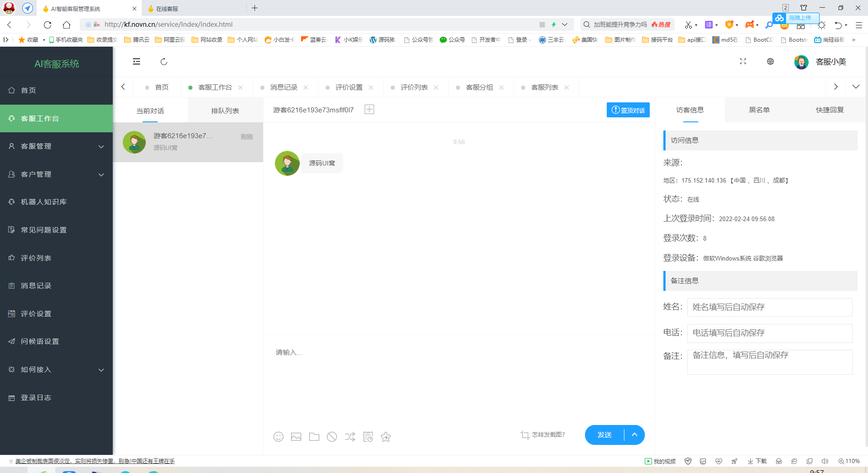The height and width of the screenshot is (473, 868).
Task: Open send options arrow beside 发送
Action: (x=634, y=434)
